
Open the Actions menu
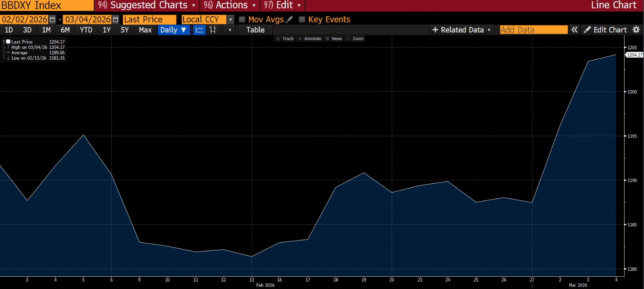(x=230, y=5)
